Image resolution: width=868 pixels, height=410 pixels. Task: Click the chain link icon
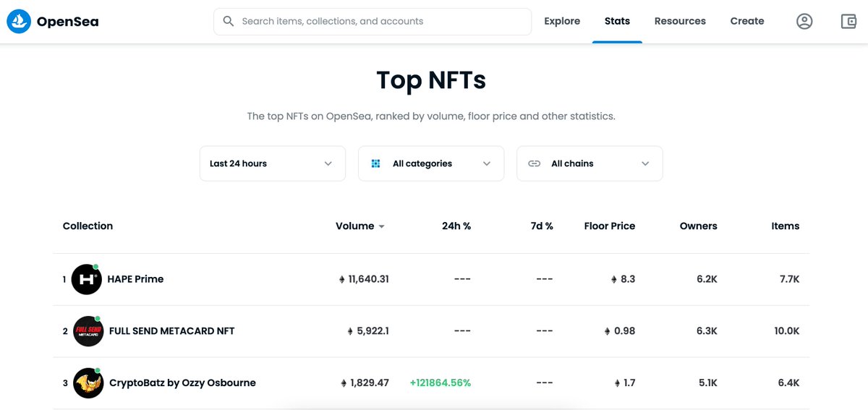point(534,163)
